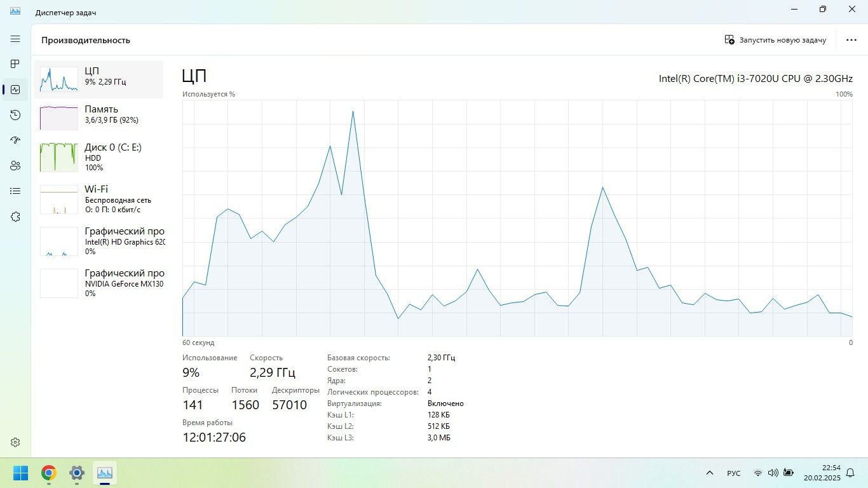868x488 pixels.
Task: Click the Память mini graph thumbnail
Action: click(x=59, y=118)
